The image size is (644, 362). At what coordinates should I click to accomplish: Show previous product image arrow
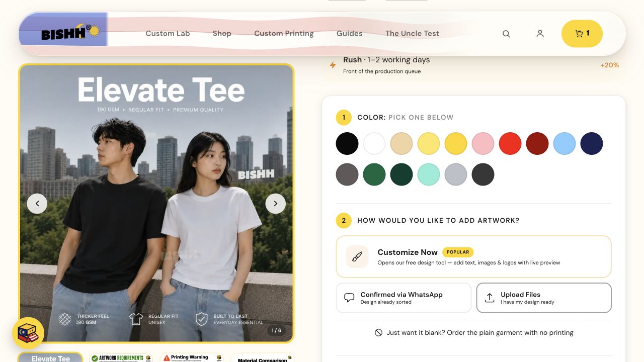pos(37,204)
